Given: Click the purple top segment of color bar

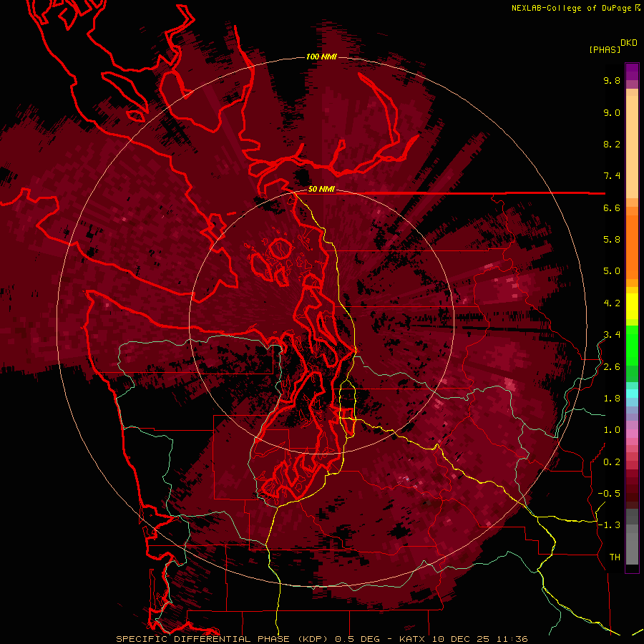Looking at the screenshot, I should point(632,72).
